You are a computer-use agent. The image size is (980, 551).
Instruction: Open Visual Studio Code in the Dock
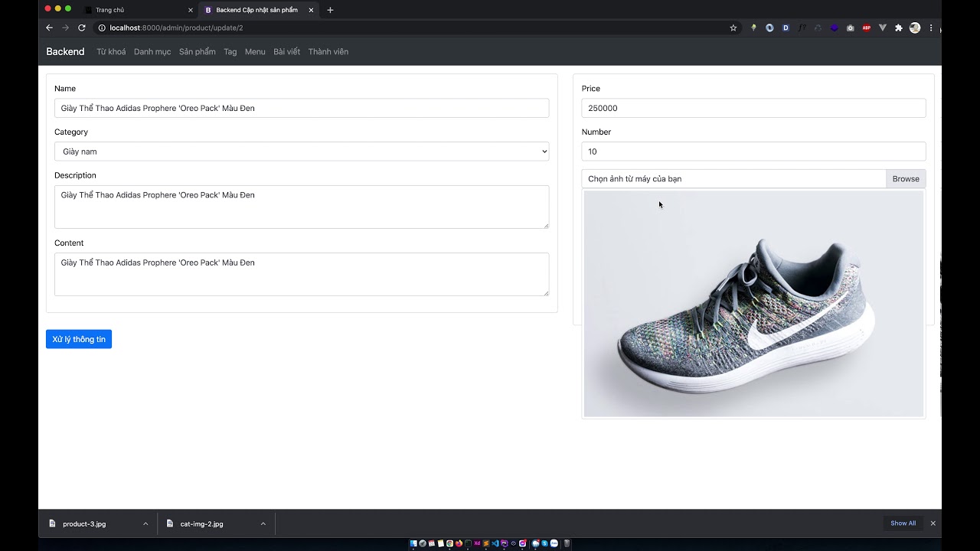pos(495,543)
